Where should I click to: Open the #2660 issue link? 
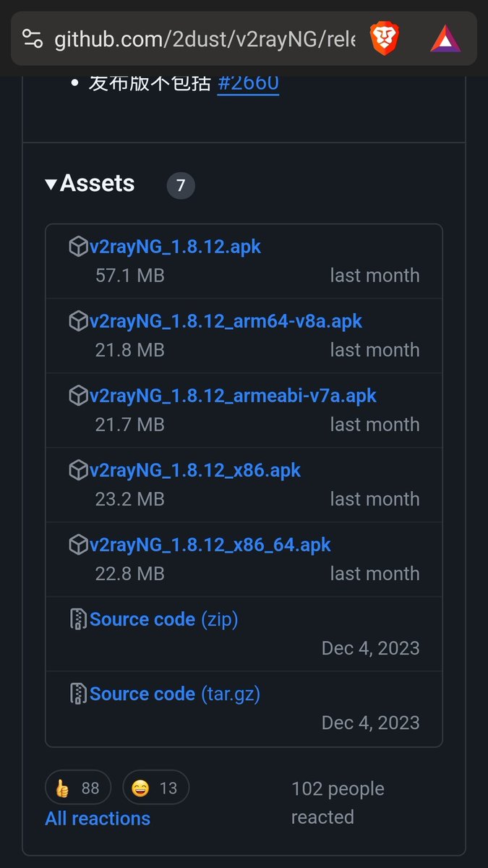pyautogui.click(x=248, y=83)
